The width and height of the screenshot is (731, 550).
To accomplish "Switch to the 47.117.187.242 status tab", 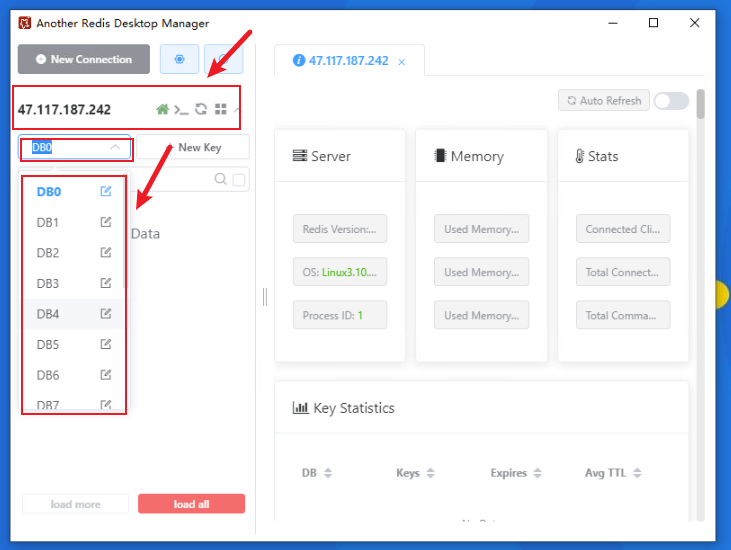I will tap(348, 61).
